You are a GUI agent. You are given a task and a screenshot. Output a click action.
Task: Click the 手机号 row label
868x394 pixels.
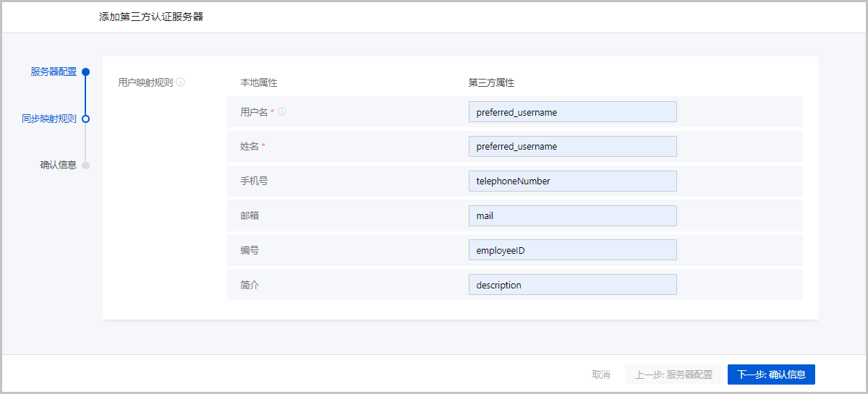tap(254, 181)
